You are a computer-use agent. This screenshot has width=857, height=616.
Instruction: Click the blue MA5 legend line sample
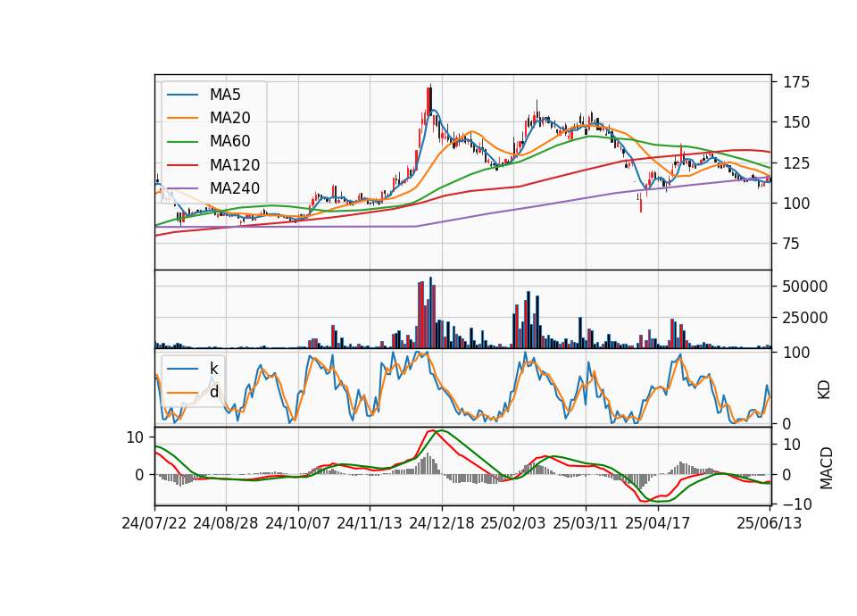182,96
